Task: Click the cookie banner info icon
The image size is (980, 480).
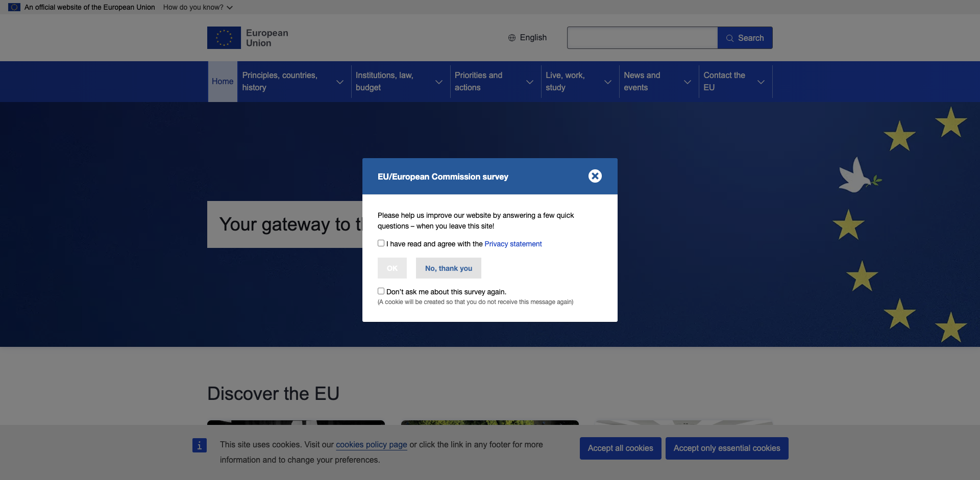Action: [x=200, y=445]
